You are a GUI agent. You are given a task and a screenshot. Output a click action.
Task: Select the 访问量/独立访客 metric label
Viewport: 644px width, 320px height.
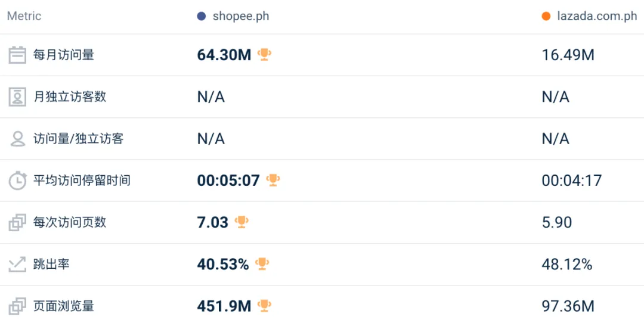tap(79, 139)
